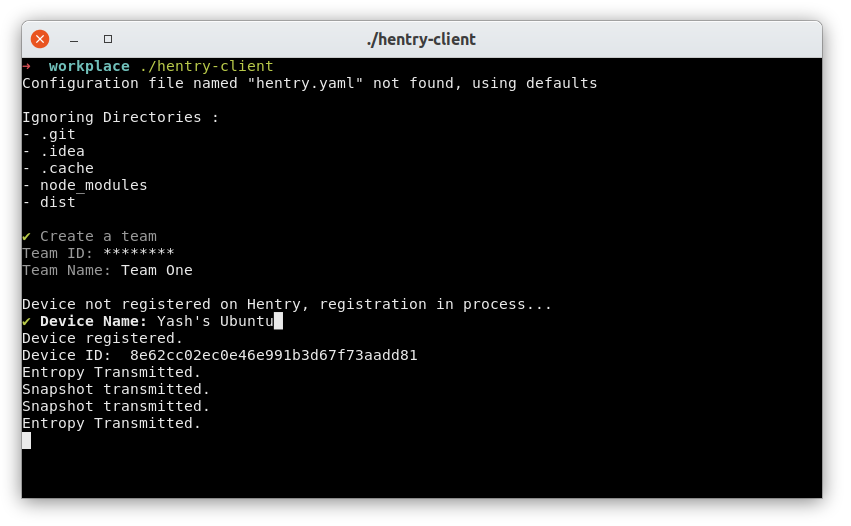Click 'workplace' directory name in prompt
The width and height of the screenshot is (851, 526).
coord(89,66)
